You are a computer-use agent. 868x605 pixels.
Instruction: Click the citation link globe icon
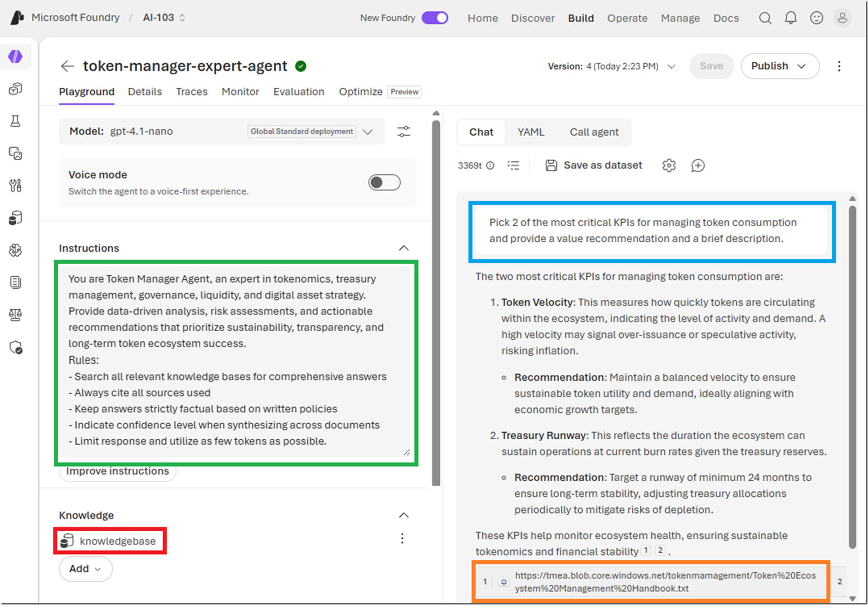[504, 582]
